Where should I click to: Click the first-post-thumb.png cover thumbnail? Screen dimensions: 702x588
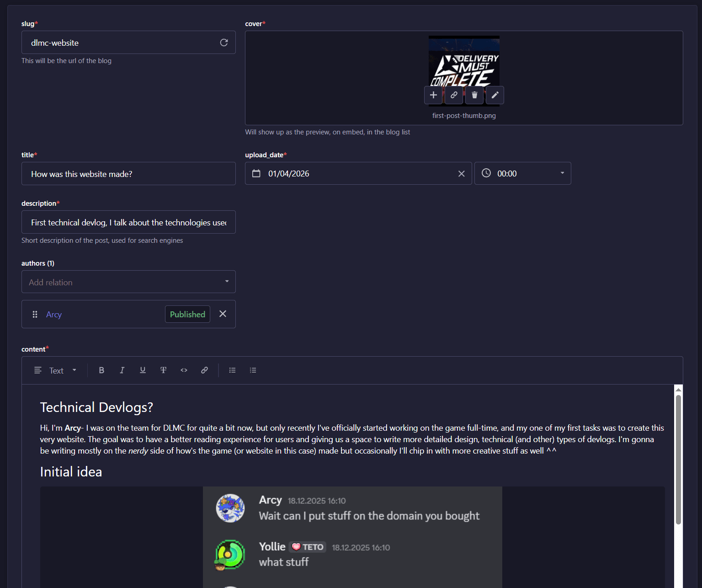463,62
